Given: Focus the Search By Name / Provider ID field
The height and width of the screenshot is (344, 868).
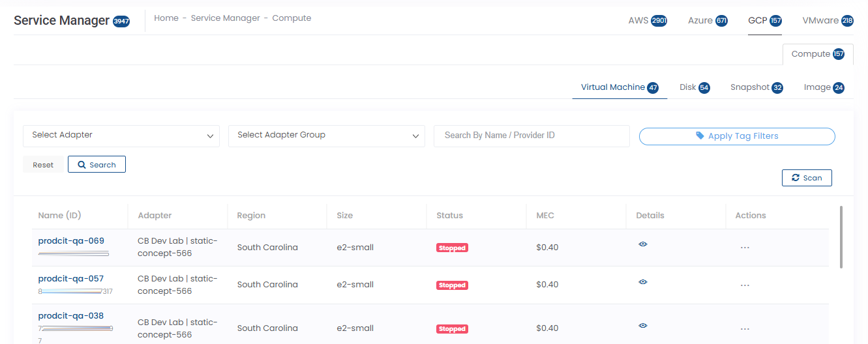Looking at the screenshot, I should click(x=531, y=136).
